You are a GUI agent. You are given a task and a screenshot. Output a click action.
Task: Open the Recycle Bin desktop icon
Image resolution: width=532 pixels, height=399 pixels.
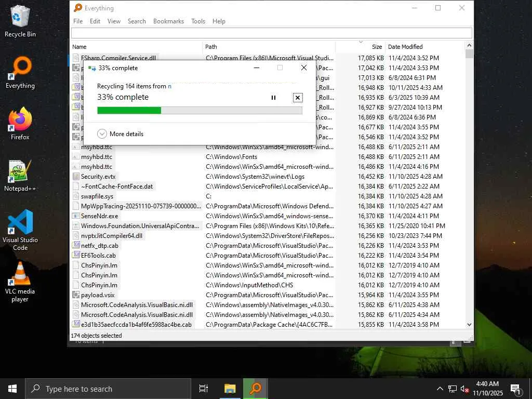tap(20, 21)
